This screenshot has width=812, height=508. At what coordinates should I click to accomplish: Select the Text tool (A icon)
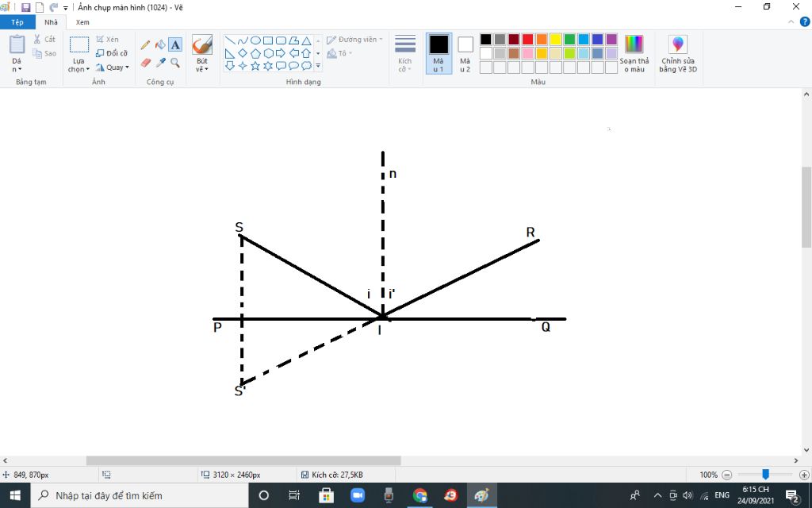(x=175, y=45)
